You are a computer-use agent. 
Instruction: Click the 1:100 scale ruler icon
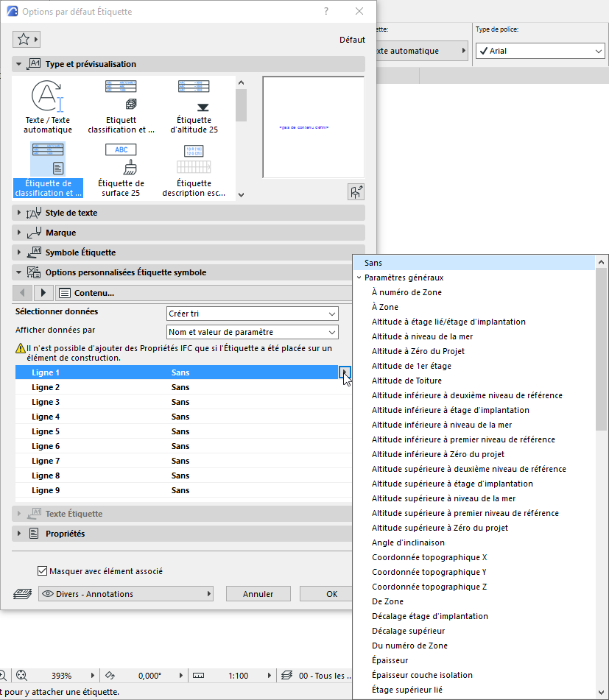point(200,675)
